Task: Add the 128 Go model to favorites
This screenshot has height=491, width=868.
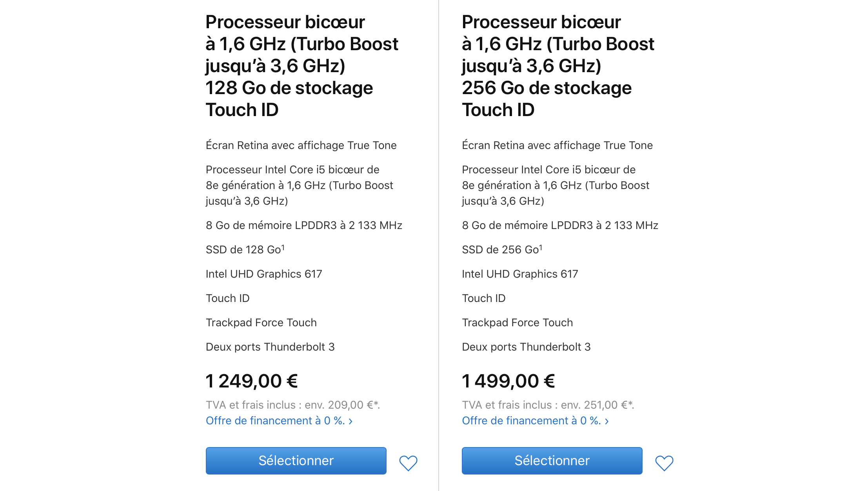Action: (x=408, y=463)
